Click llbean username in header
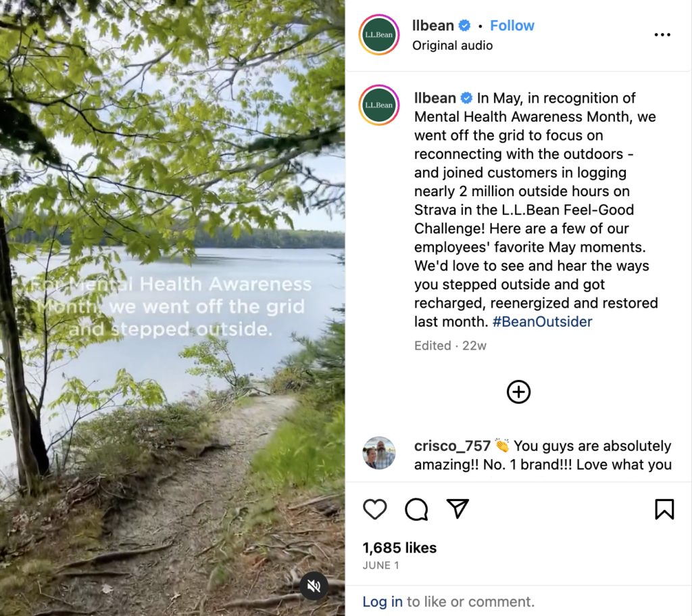Screen dimensions: 692x616 click(x=433, y=26)
